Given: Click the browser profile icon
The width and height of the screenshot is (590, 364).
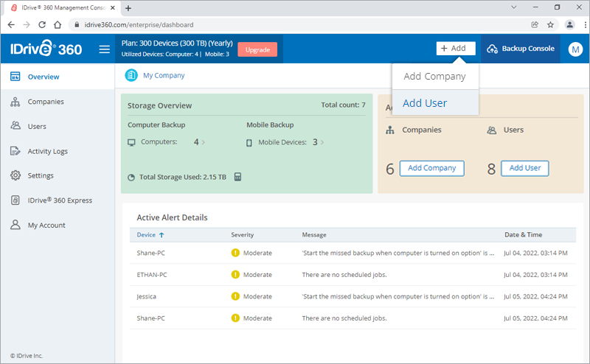Looking at the screenshot, I should pos(569,25).
